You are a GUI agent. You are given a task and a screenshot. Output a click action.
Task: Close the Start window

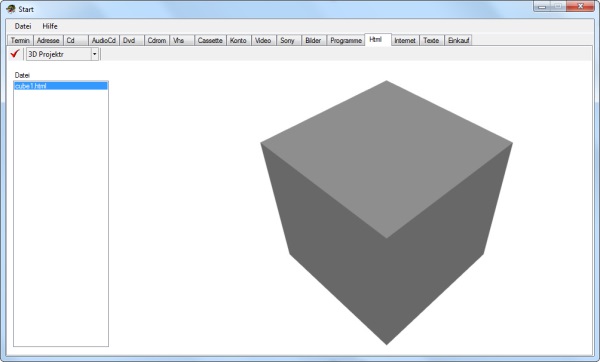(580, 6)
